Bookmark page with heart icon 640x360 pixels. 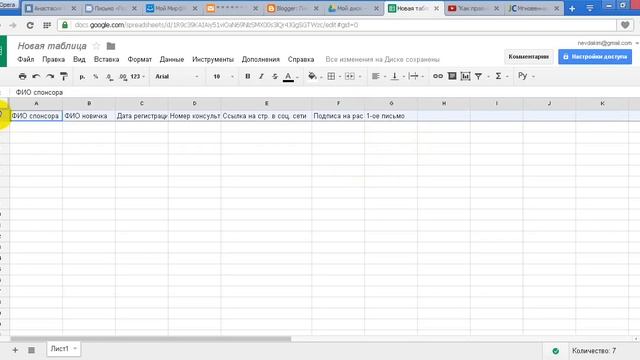click(625, 25)
